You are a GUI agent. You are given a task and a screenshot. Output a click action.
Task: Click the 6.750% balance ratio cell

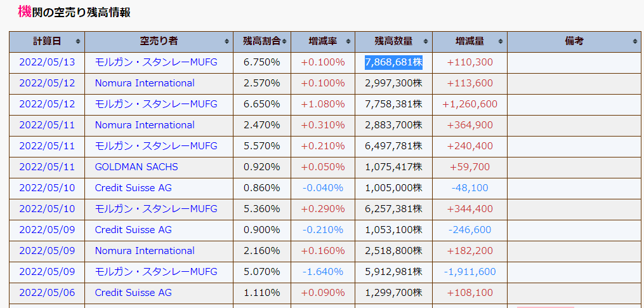pyautogui.click(x=262, y=62)
